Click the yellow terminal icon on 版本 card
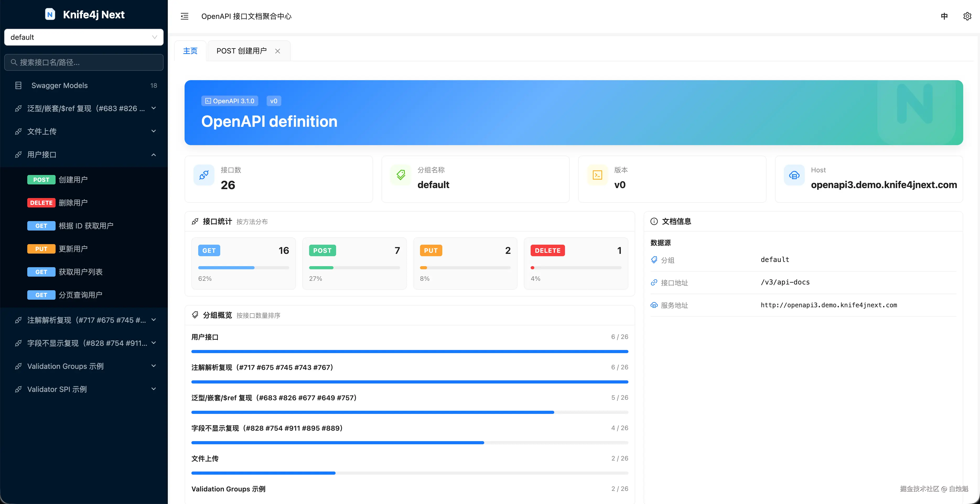980x504 pixels. pyautogui.click(x=597, y=175)
